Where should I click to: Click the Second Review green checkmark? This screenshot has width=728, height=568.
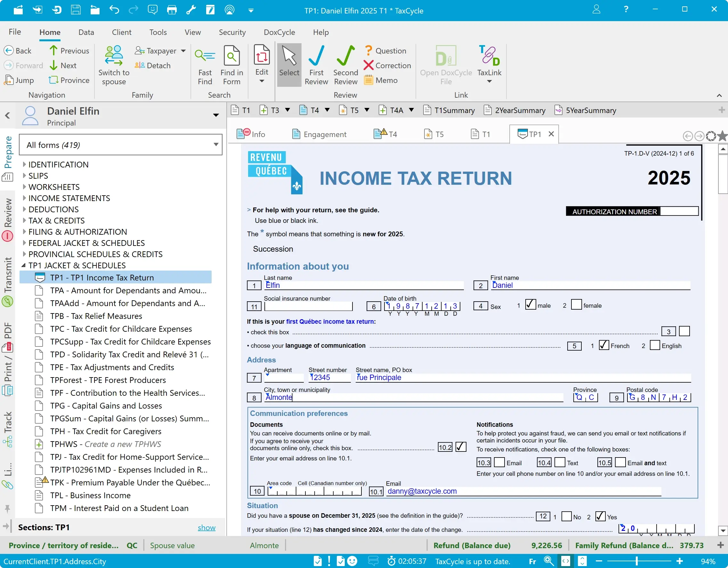pos(345,56)
